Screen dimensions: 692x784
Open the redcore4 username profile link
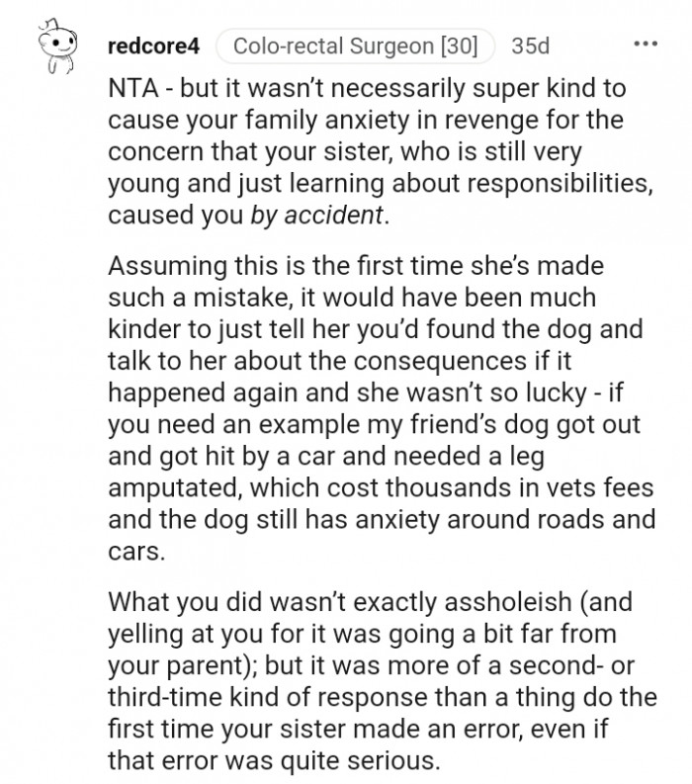pyautogui.click(x=154, y=45)
